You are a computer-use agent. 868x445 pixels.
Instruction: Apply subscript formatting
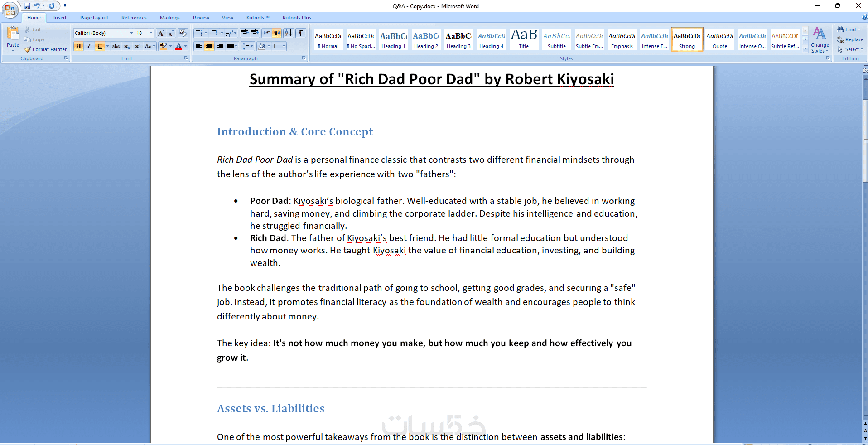point(127,46)
